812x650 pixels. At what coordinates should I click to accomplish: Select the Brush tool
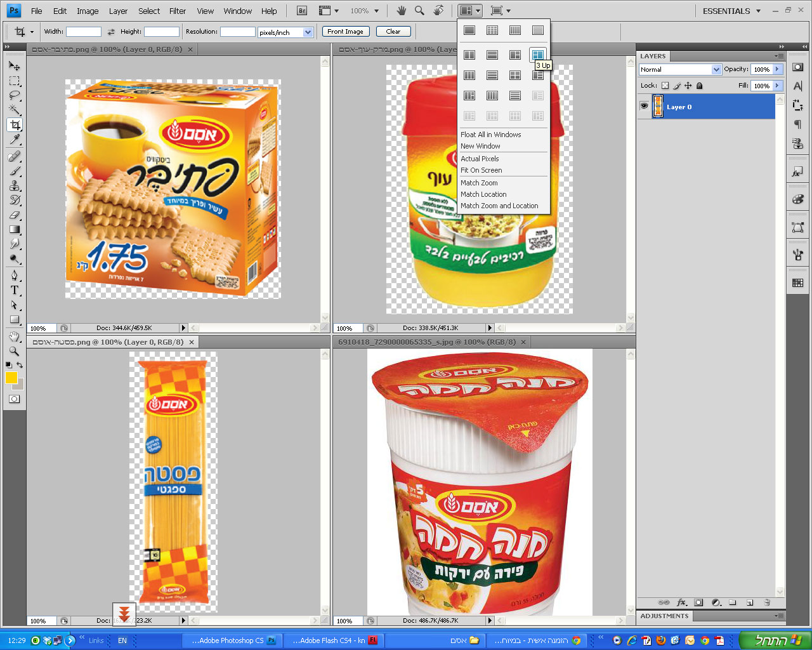[x=15, y=171]
